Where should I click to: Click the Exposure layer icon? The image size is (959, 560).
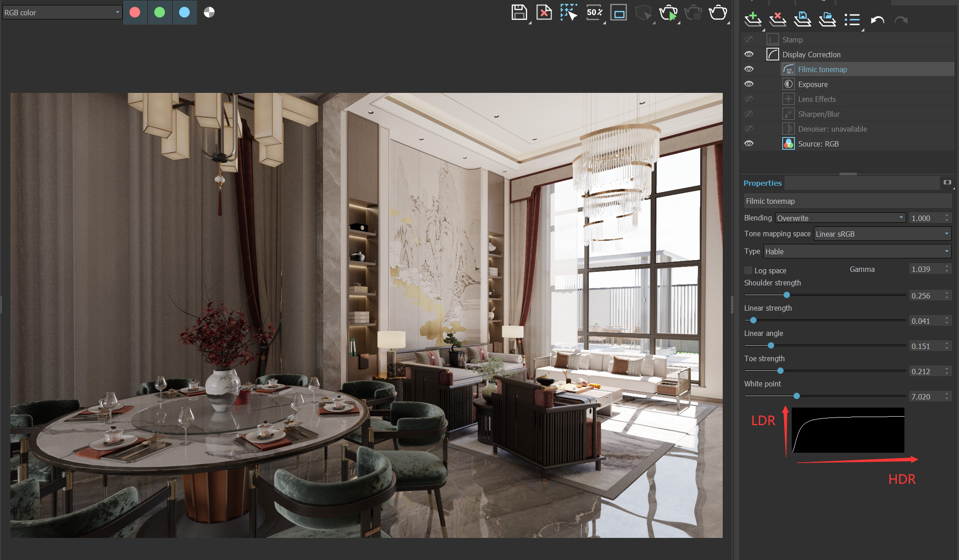pyautogui.click(x=788, y=84)
